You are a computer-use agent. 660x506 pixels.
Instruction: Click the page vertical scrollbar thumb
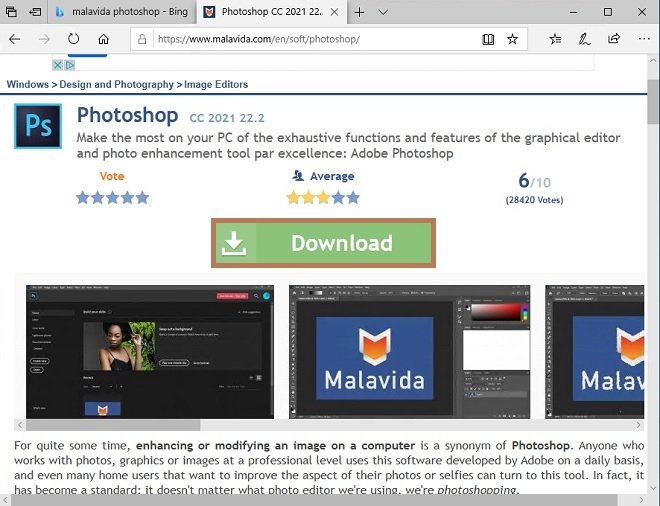[653, 102]
